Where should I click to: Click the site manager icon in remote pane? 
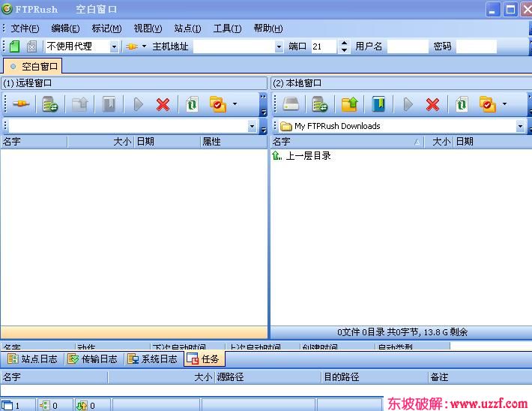pos(50,104)
